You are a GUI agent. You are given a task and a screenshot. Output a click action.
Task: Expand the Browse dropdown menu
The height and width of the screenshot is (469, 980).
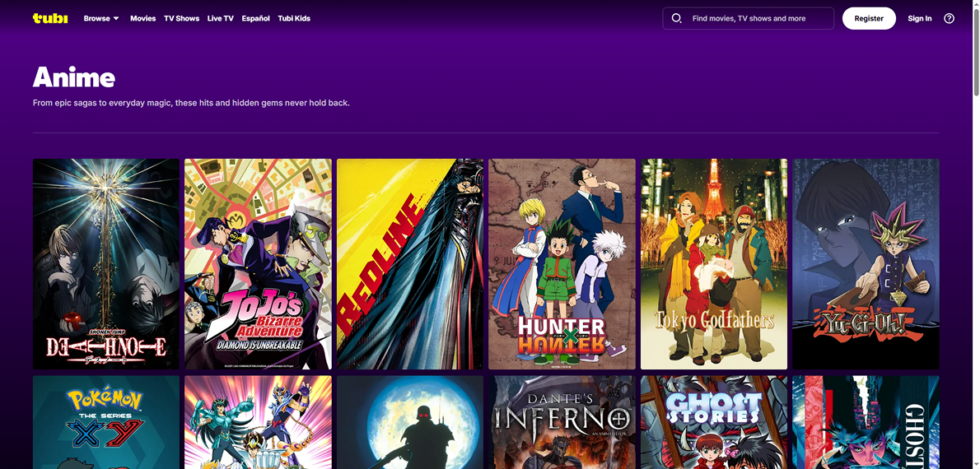click(x=101, y=18)
